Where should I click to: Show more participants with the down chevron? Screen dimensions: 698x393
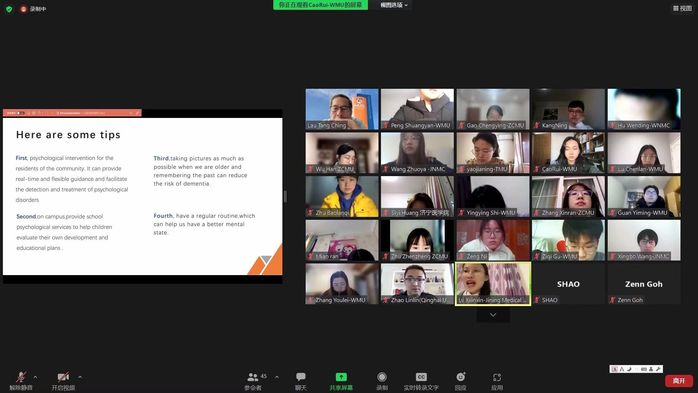point(493,315)
